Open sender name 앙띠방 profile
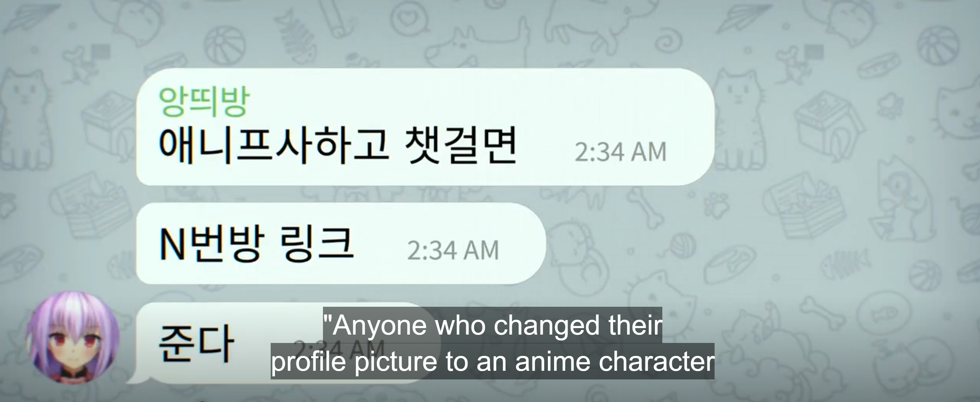This screenshot has height=402, width=980. (204, 101)
